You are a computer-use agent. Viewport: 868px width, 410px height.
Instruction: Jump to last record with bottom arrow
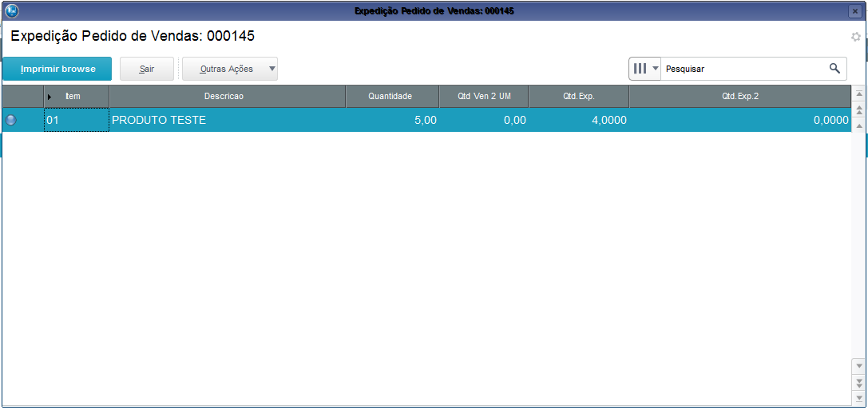click(x=859, y=397)
